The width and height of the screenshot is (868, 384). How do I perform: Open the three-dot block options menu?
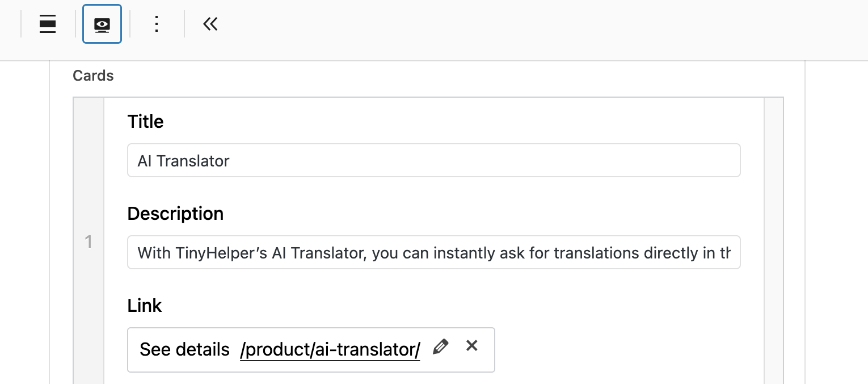(157, 24)
